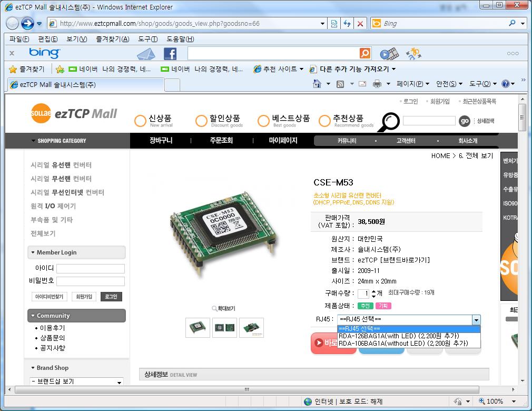This screenshot has height=411, width=532.
Task: Click the Read Mail icon in command bar
Action: coord(362,84)
